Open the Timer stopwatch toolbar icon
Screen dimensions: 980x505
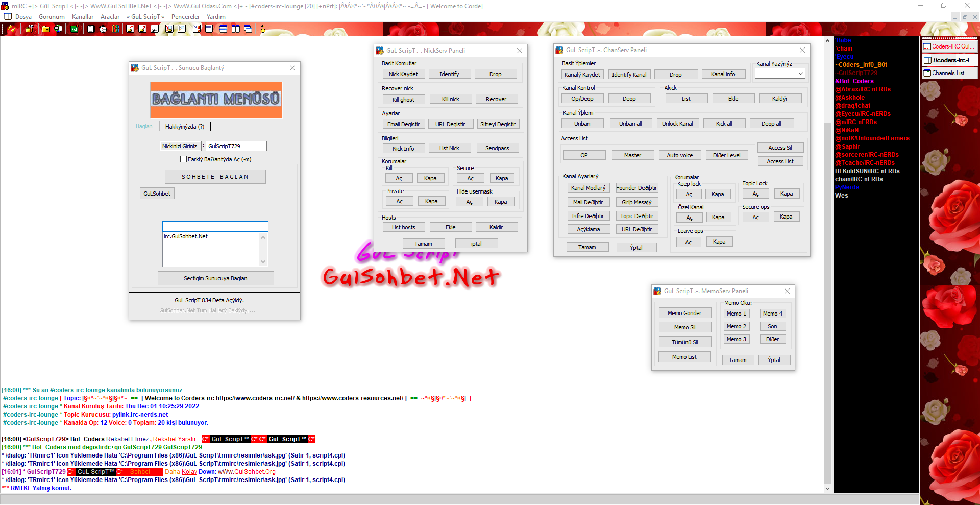coord(103,29)
